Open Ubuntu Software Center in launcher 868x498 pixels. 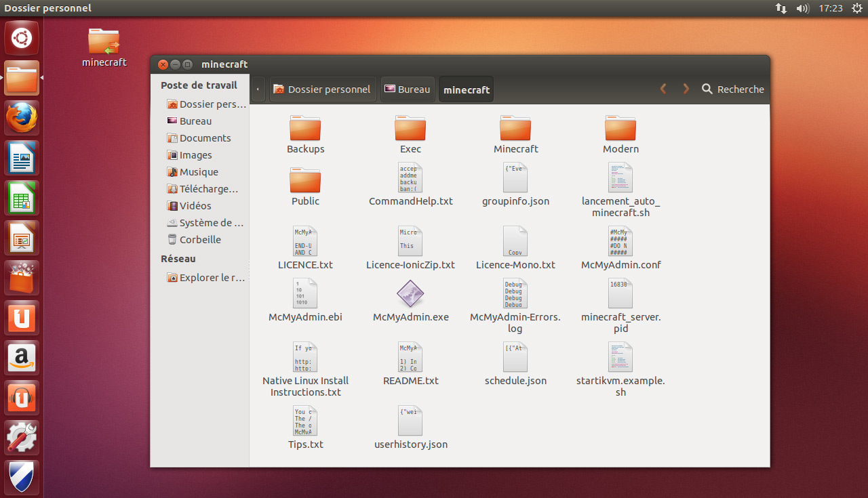(22, 278)
